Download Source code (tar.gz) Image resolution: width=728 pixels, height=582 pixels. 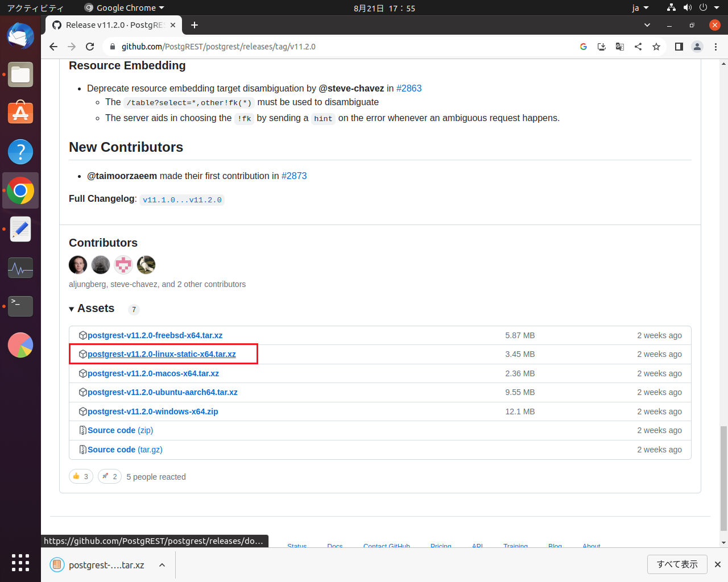click(x=125, y=450)
